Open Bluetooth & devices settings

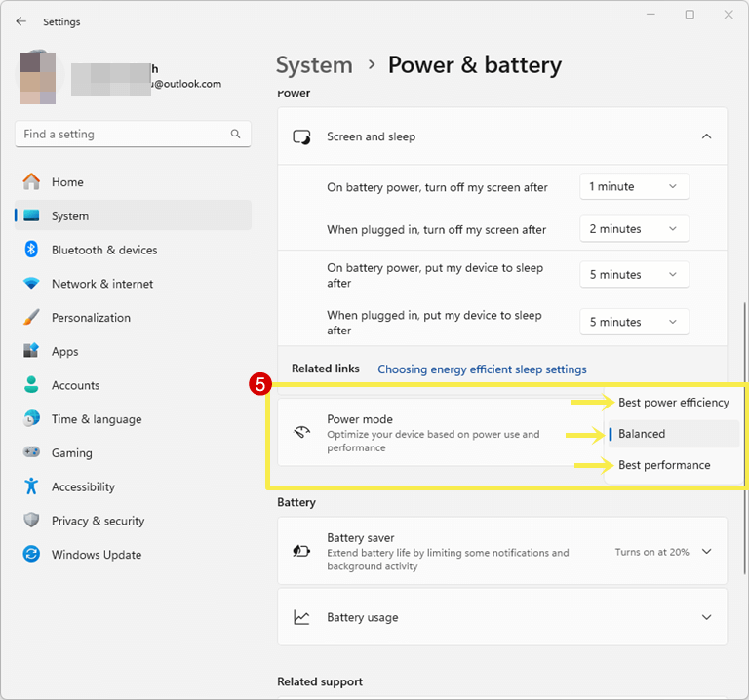tap(133, 250)
